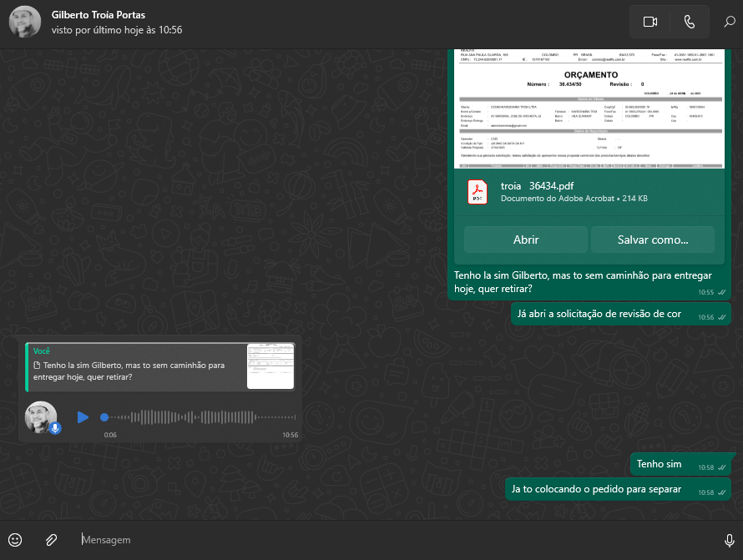Open Gilberto's profile picture in header

coord(24,23)
